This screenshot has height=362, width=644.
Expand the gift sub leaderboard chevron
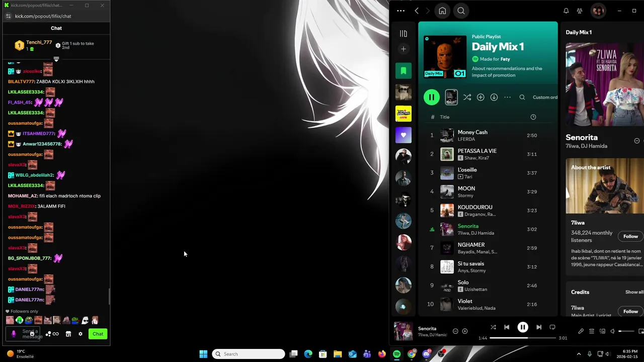(56, 59)
